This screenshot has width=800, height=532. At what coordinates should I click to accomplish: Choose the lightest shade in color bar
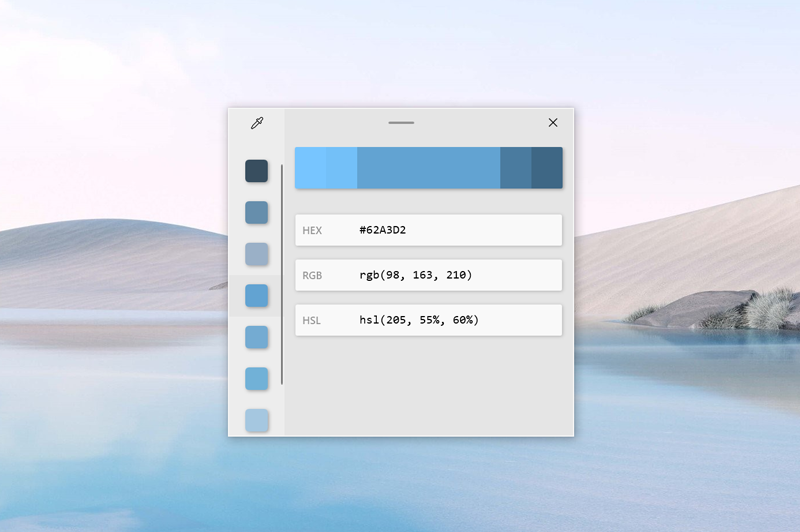[x=310, y=168]
